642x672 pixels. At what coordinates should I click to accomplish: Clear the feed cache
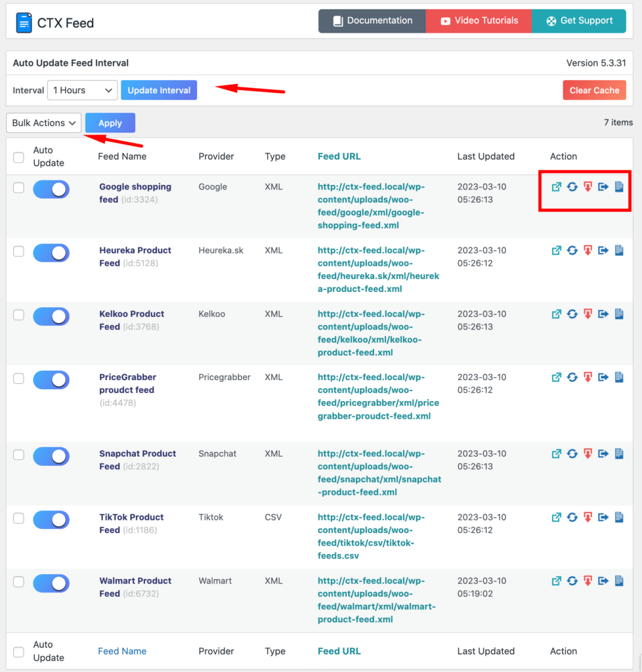click(x=595, y=90)
